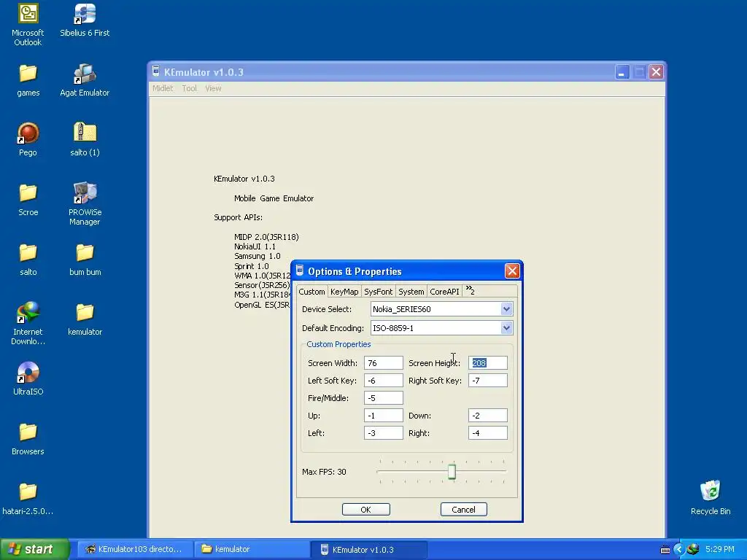
Task: Click the 'Max FPS: 30' label
Action: pos(324,472)
